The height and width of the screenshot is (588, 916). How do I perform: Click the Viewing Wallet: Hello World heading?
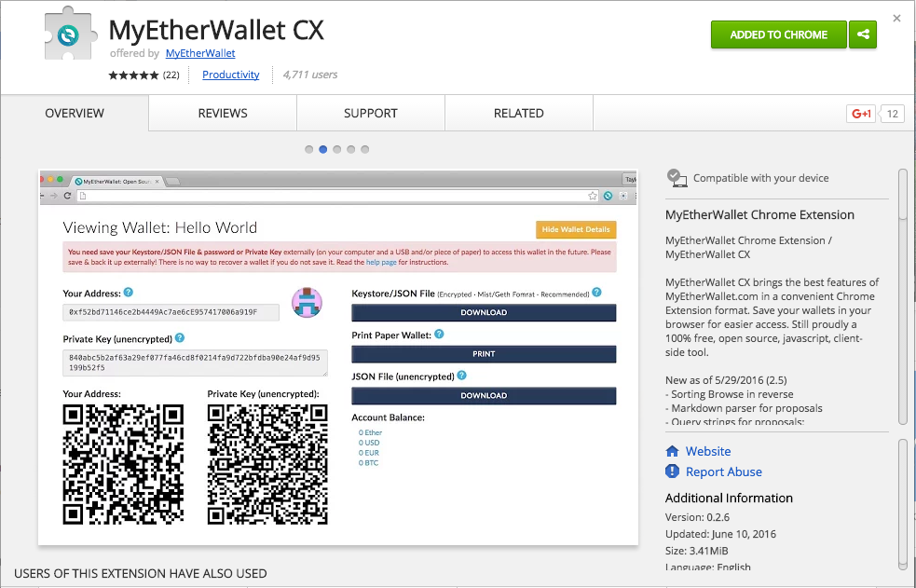(160, 227)
